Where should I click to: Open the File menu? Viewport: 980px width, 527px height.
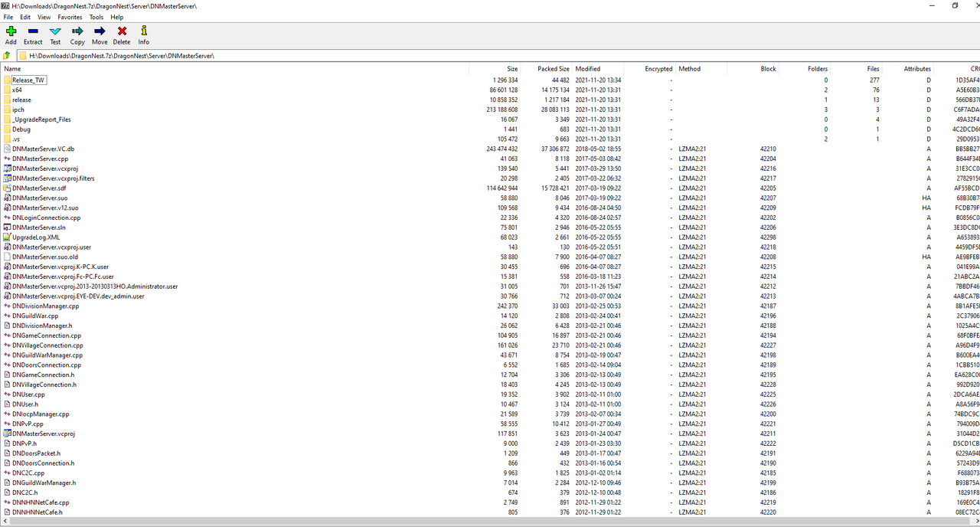pyautogui.click(x=8, y=17)
